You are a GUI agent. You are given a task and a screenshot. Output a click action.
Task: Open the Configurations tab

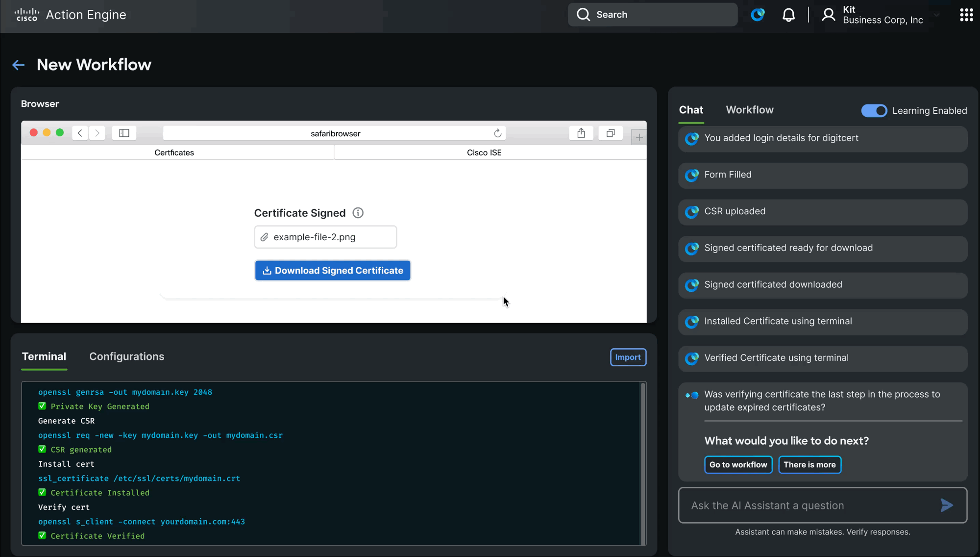pos(126,356)
